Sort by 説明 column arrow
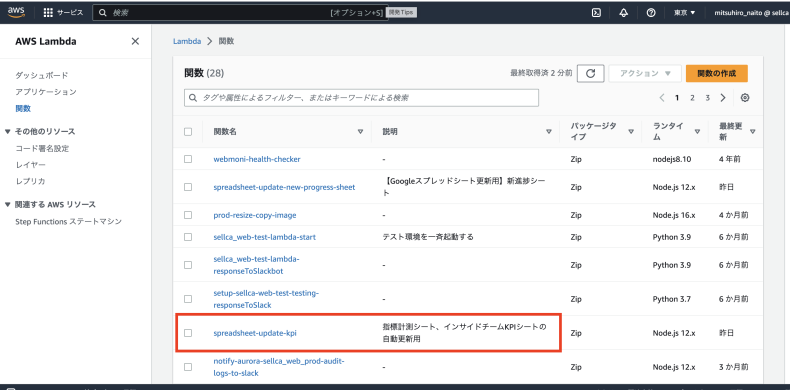The image size is (790, 390). 549,132
